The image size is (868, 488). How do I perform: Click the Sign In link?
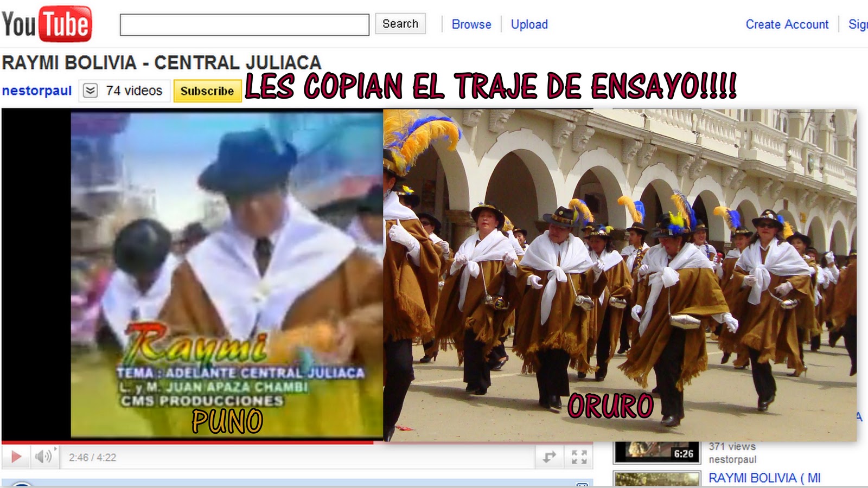(857, 24)
